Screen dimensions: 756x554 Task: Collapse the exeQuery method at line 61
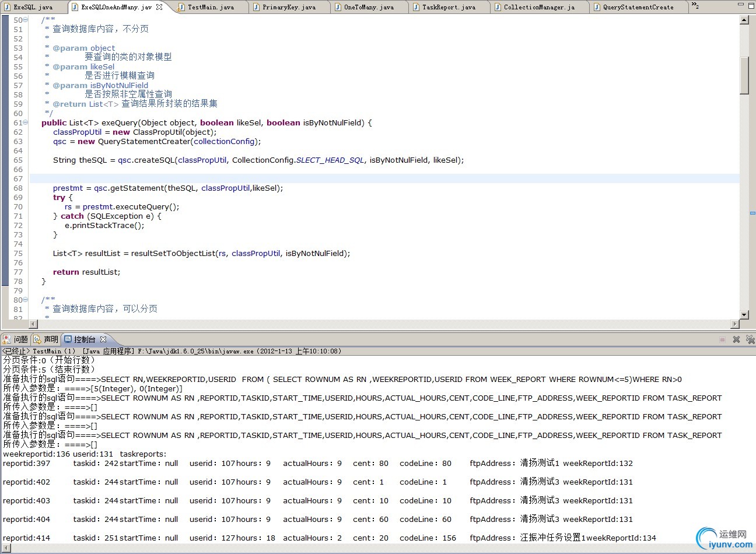click(26, 122)
